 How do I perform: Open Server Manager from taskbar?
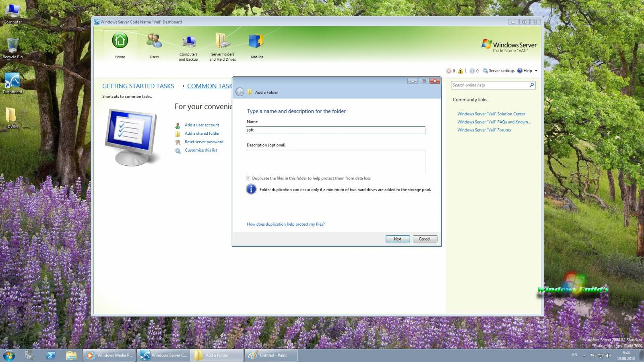click(30, 355)
